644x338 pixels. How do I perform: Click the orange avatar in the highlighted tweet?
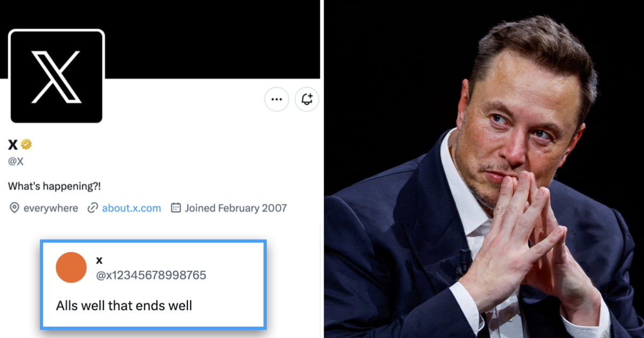(x=70, y=267)
